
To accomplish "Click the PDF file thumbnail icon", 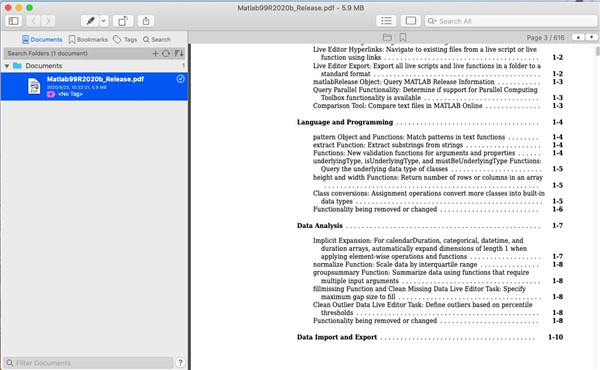I will pos(34,86).
